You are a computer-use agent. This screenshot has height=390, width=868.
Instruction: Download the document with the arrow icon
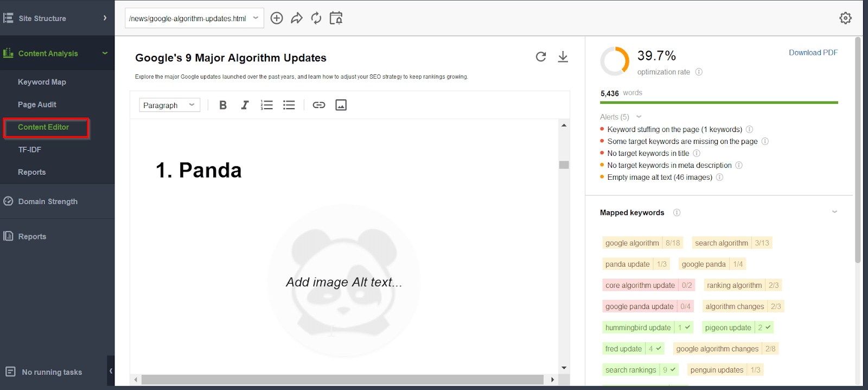pyautogui.click(x=563, y=56)
